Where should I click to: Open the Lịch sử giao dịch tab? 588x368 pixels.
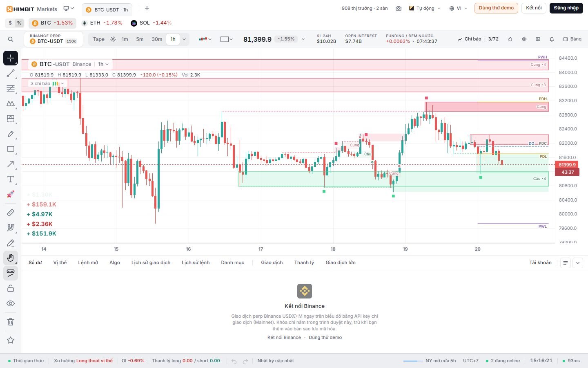tap(151, 263)
